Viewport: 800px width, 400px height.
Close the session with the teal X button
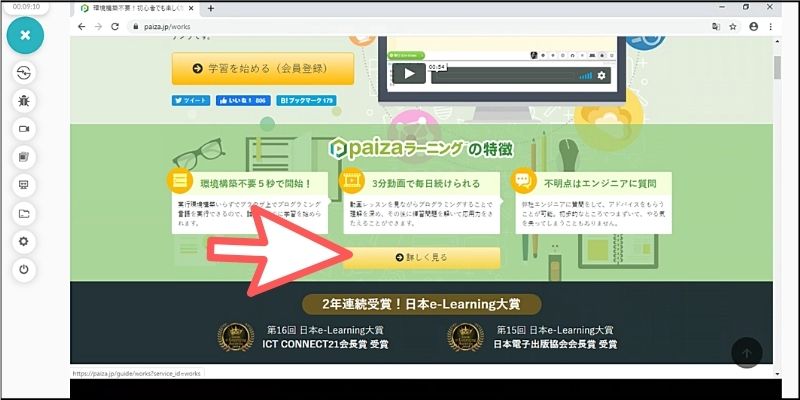click(25, 35)
